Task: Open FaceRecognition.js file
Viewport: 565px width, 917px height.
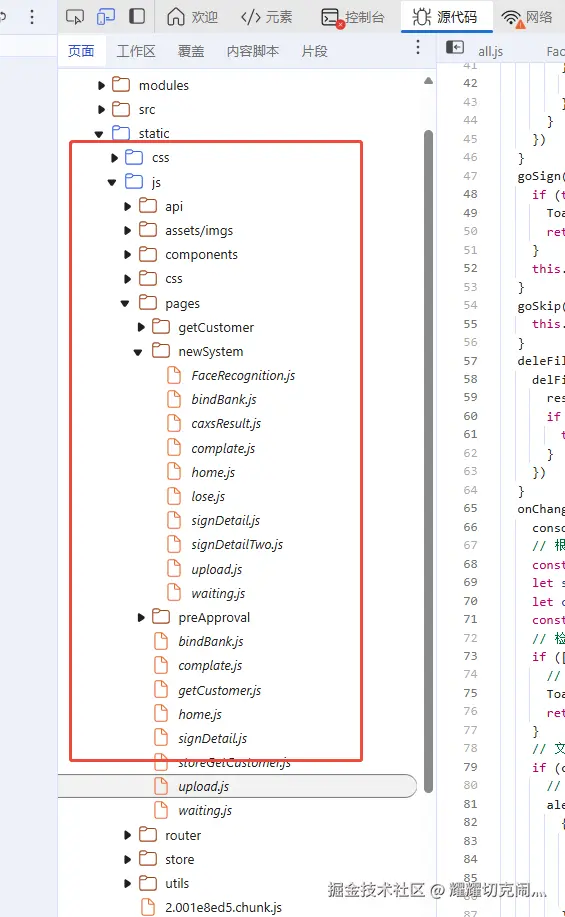Action: 243,375
